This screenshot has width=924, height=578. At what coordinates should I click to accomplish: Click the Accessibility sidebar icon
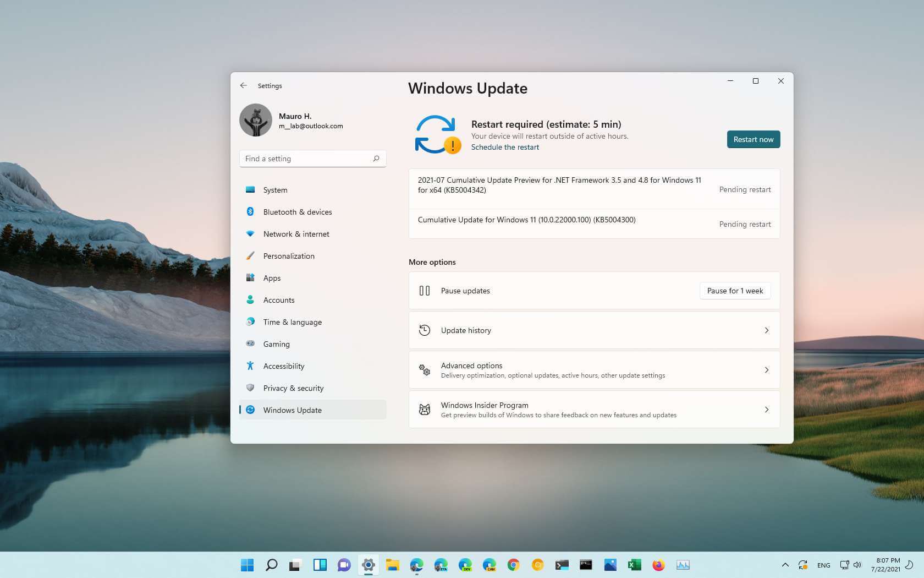pyautogui.click(x=251, y=366)
